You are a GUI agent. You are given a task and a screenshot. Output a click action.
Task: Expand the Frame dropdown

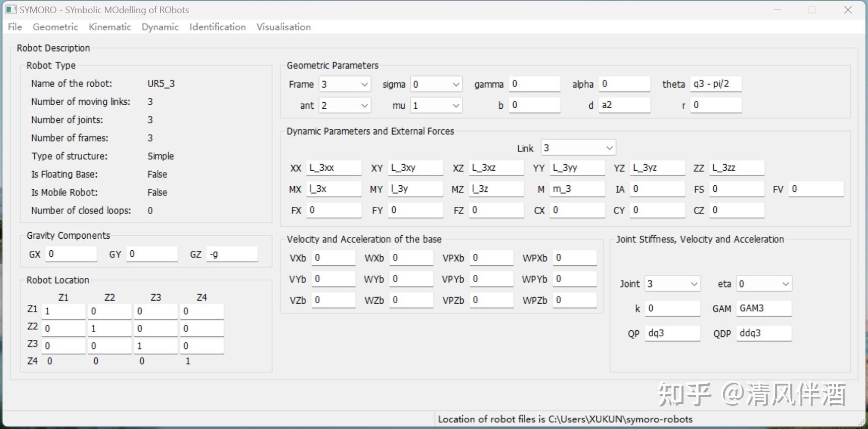pos(345,85)
